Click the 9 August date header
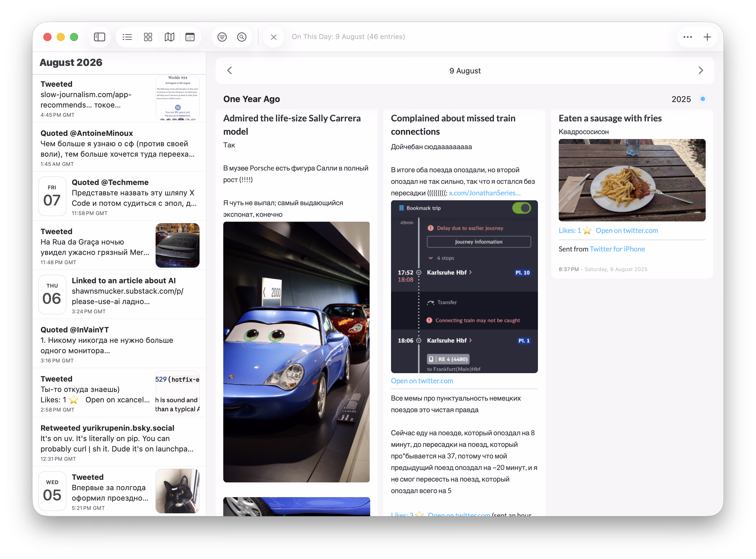Image resolution: width=756 pixels, height=559 pixels. pos(464,71)
